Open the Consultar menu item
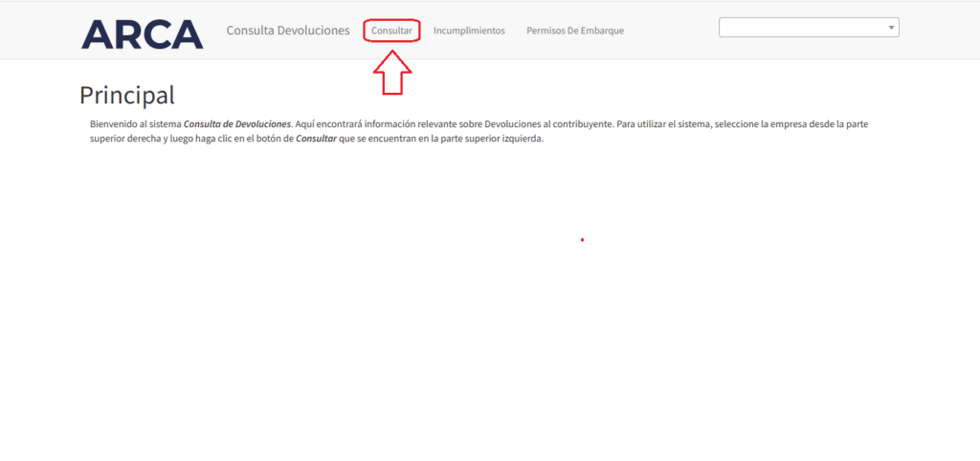The height and width of the screenshot is (461, 980). pyautogui.click(x=391, y=31)
